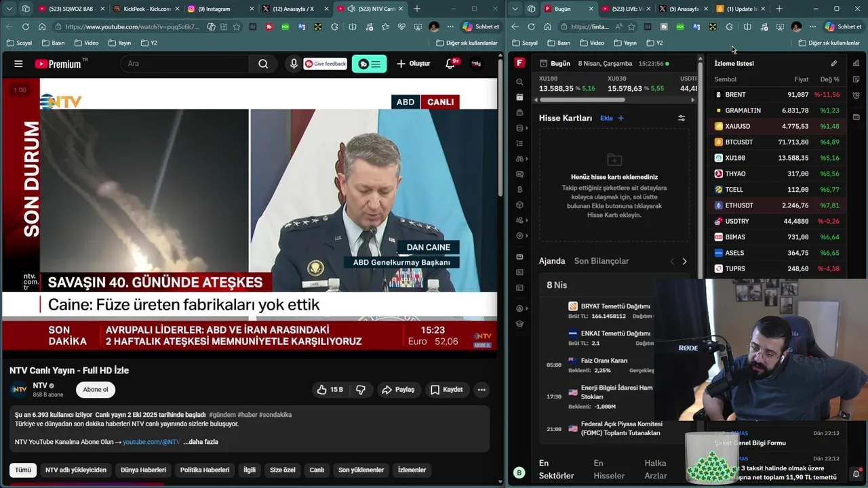The width and height of the screenshot is (868, 488).
Task: Select the BTCUSDT row in watchlist
Action: (777, 142)
